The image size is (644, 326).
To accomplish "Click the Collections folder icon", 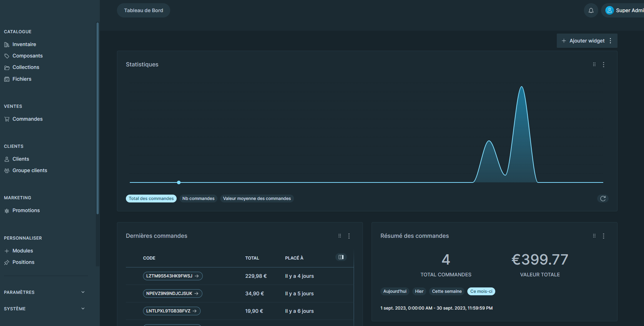I will (7, 67).
